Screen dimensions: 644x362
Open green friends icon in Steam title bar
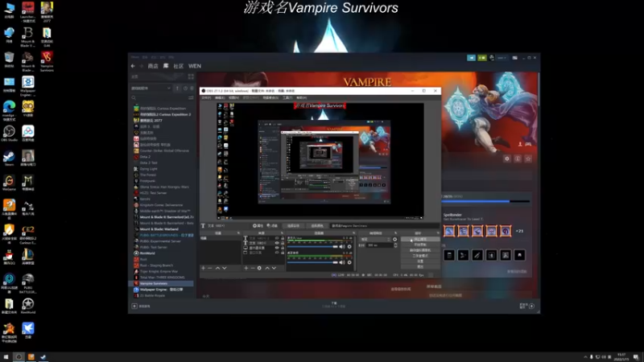[481, 58]
